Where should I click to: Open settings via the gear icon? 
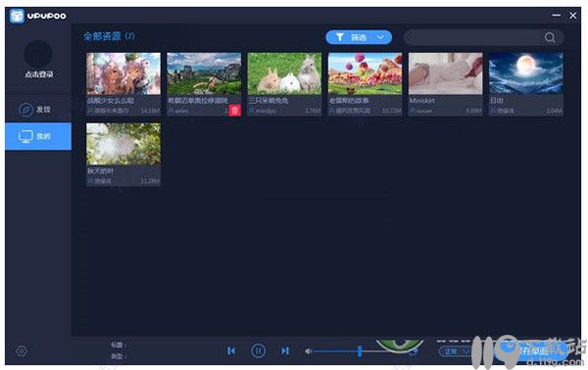[x=22, y=350]
